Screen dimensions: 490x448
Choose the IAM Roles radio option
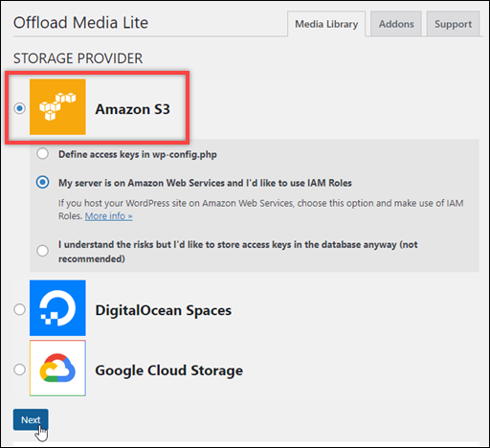(42, 183)
